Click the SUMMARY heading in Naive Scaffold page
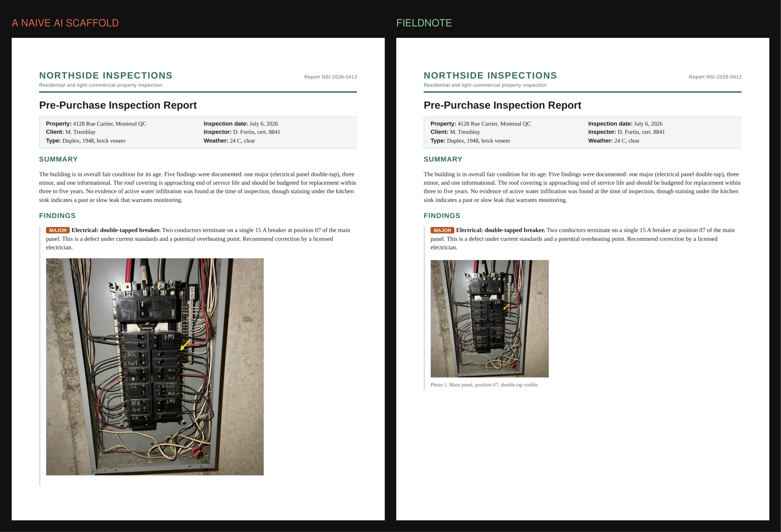 point(58,159)
